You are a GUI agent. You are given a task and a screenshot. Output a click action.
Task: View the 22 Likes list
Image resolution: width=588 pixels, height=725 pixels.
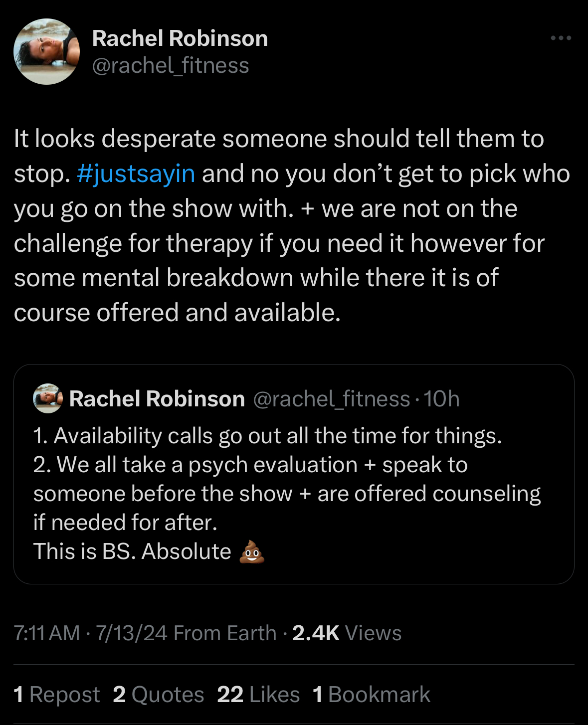(x=258, y=695)
